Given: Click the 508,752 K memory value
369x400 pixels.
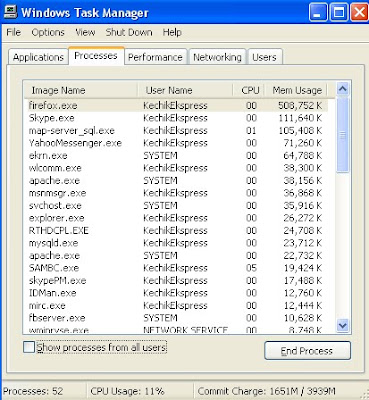Looking at the screenshot, I should click(x=300, y=106).
